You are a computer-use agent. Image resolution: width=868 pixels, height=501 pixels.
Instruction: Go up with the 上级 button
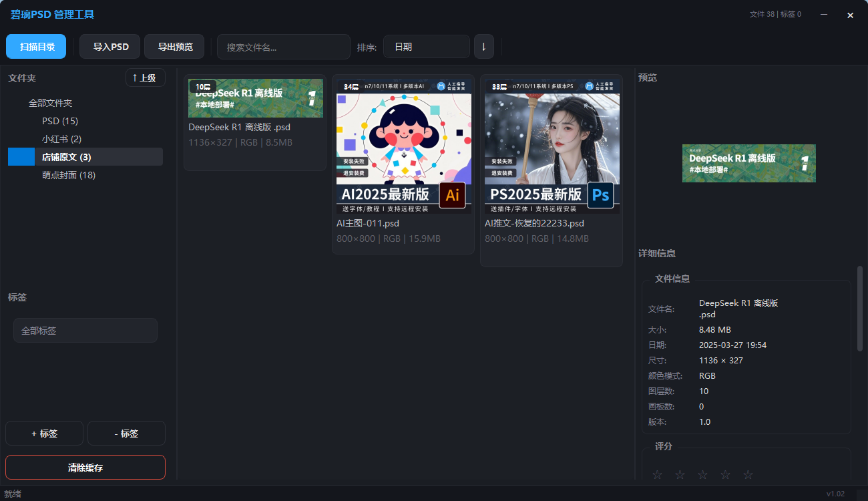pos(145,78)
